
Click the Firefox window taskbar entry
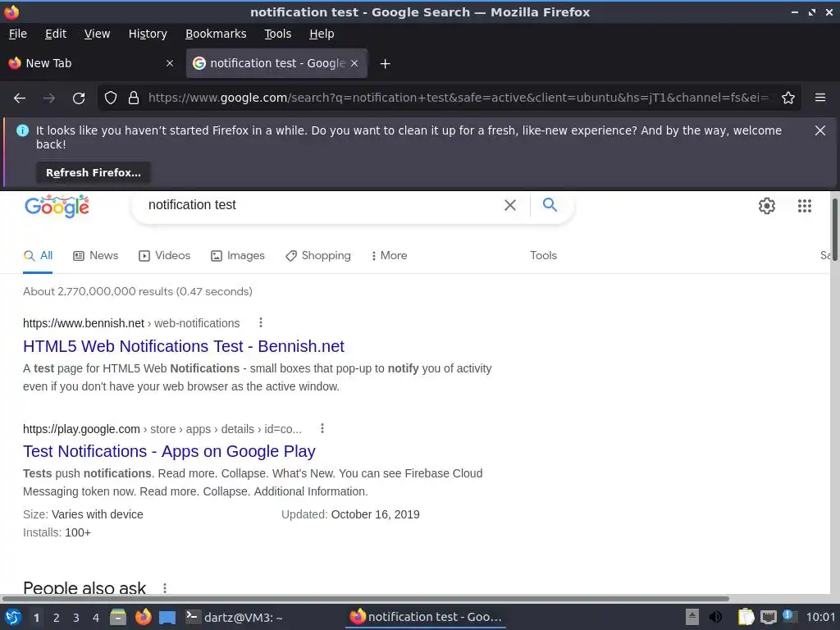pyautogui.click(x=426, y=617)
